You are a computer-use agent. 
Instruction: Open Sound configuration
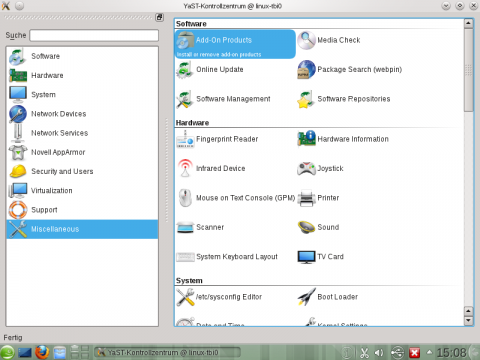pyautogui.click(x=318, y=227)
